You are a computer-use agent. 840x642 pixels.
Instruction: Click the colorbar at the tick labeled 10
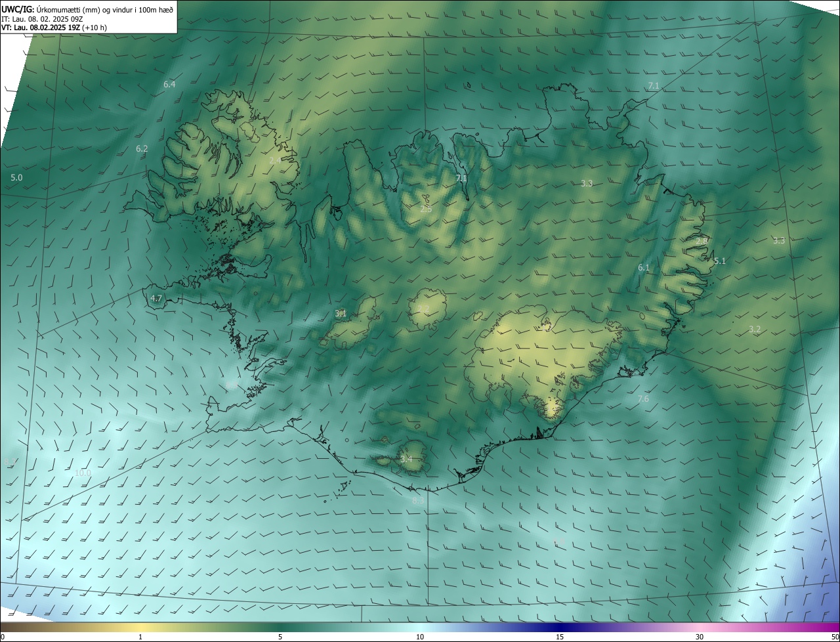420,628
